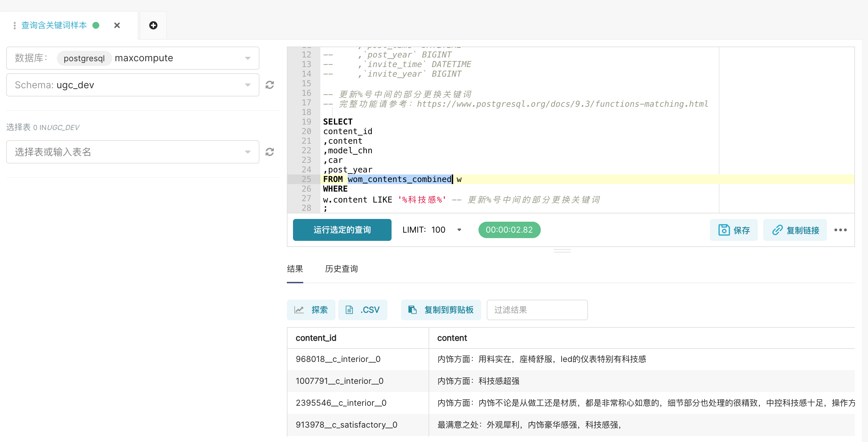Expand the Schema ugc_dev dropdown

point(133,85)
